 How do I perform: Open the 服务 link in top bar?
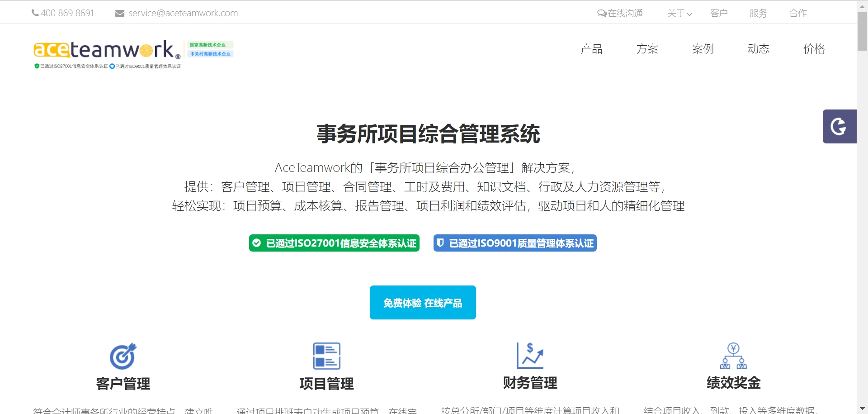tap(758, 14)
